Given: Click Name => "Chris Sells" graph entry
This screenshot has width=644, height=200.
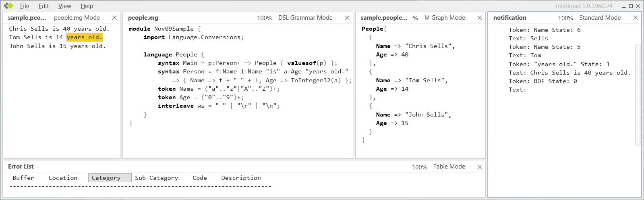Looking at the screenshot, I should (415, 46).
